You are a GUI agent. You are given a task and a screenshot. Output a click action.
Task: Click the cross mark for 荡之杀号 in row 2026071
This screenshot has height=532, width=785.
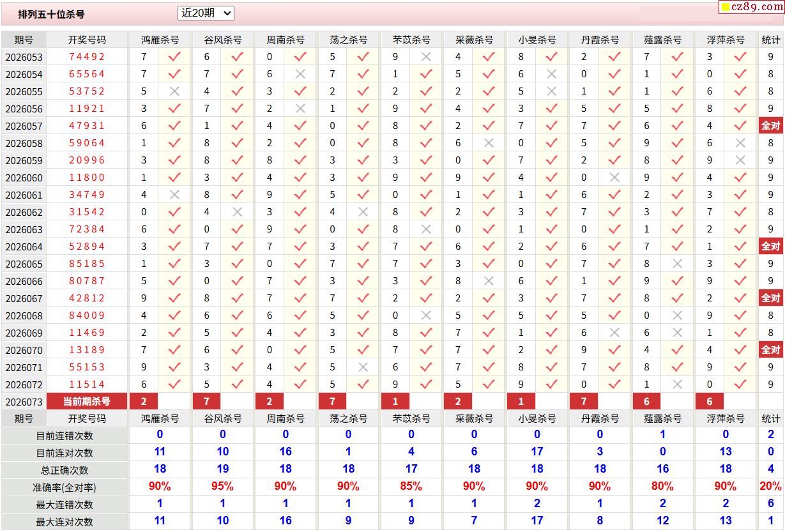tap(363, 367)
